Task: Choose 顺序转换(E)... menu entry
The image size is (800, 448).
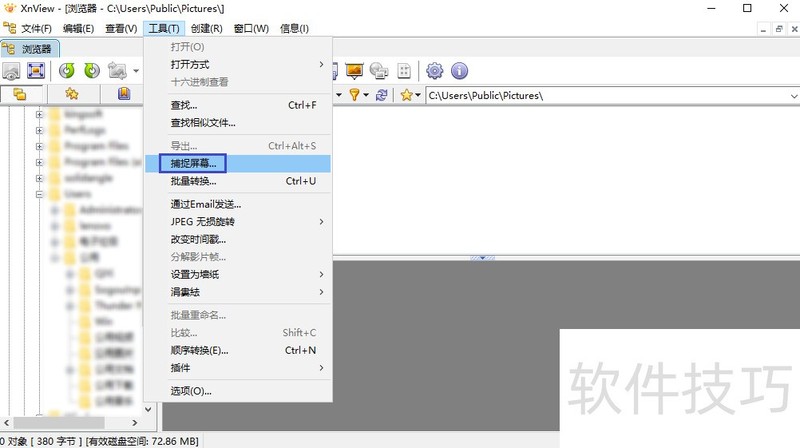Action: click(238, 350)
